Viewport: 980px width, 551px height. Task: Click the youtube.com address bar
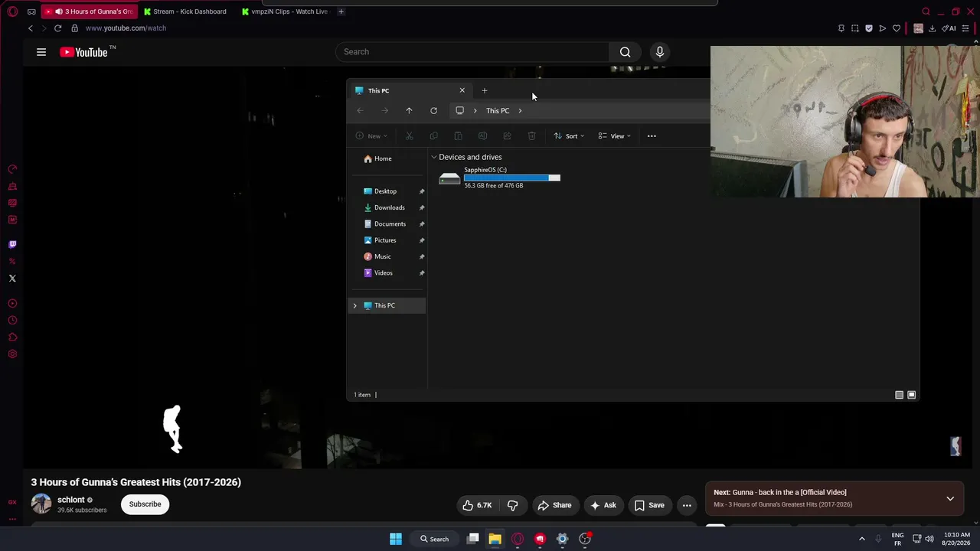click(126, 28)
